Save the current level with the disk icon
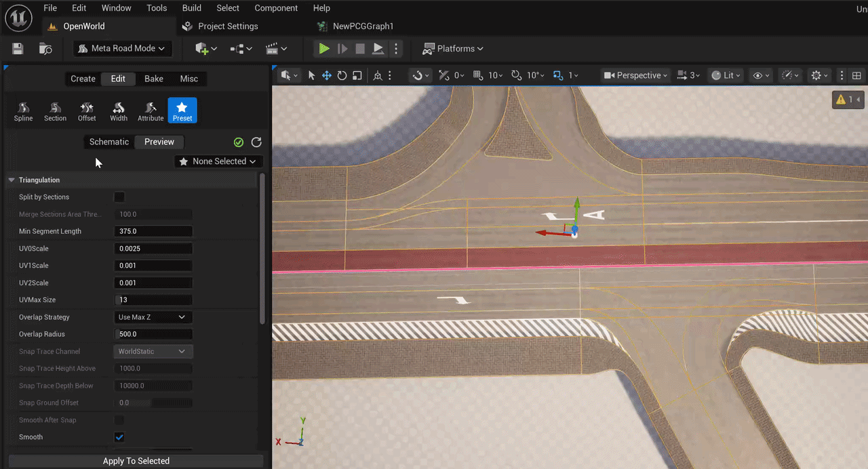868x469 pixels. pos(18,49)
